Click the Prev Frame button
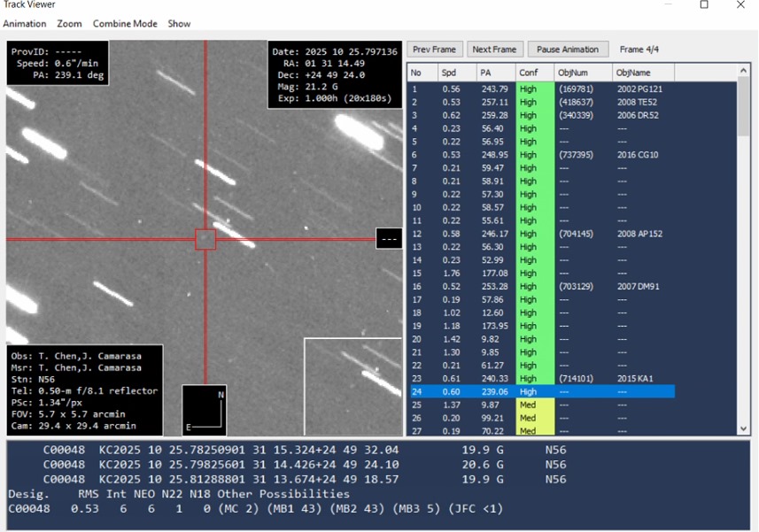The width and height of the screenshot is (759, 532). (435, 50)
